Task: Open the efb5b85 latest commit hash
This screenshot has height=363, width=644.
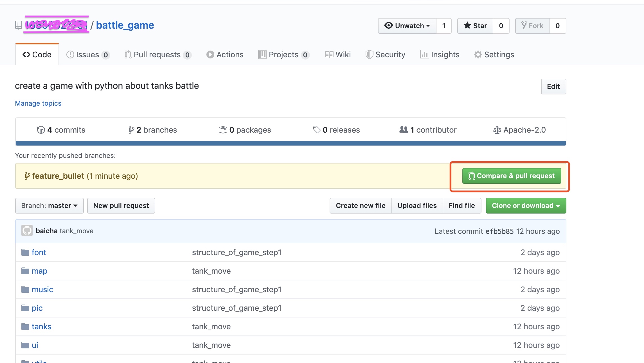Action: [499, 231]
